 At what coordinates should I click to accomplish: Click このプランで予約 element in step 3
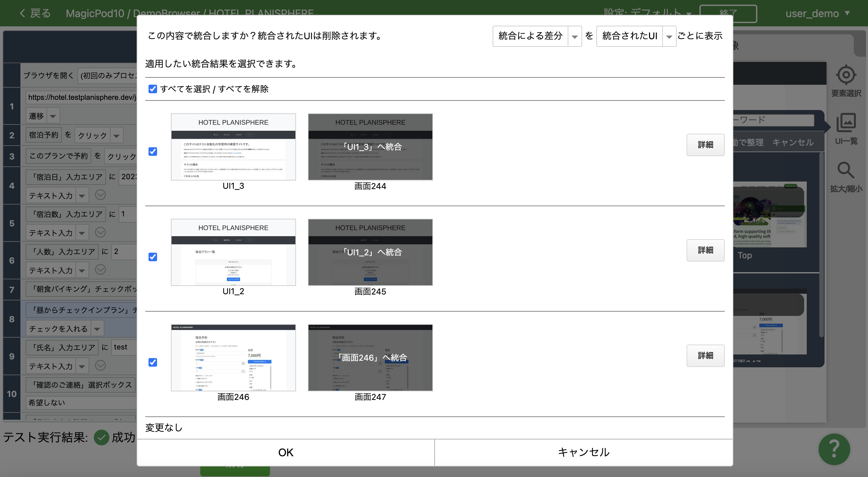point(58,156)
